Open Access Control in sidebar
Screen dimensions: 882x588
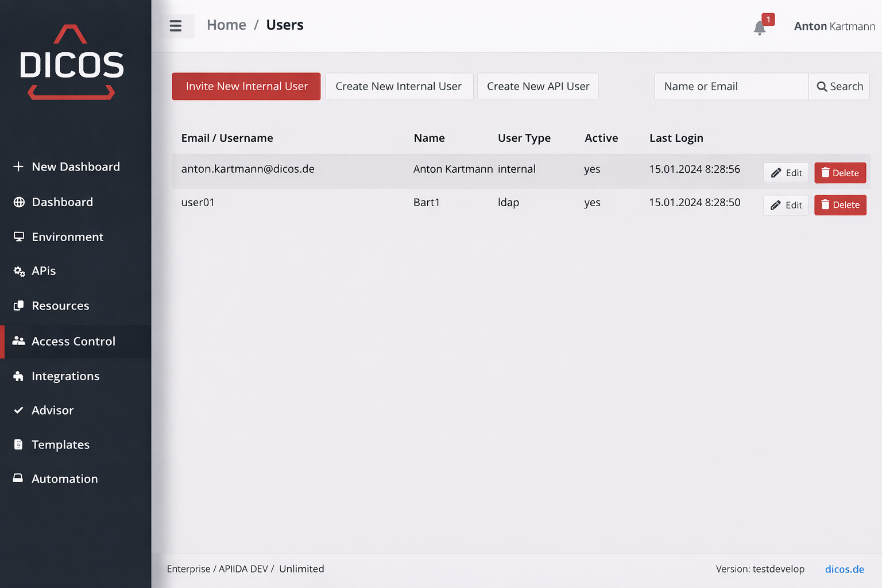[73, 342]
